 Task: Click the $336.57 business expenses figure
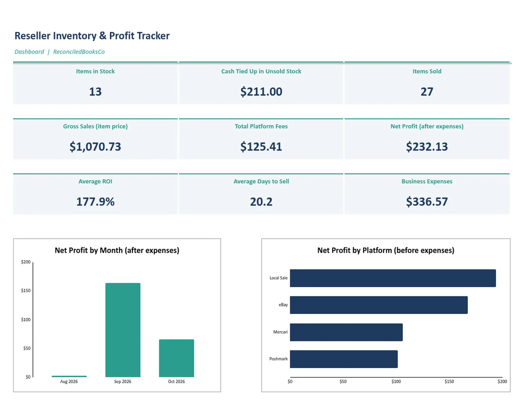point(427,202)
